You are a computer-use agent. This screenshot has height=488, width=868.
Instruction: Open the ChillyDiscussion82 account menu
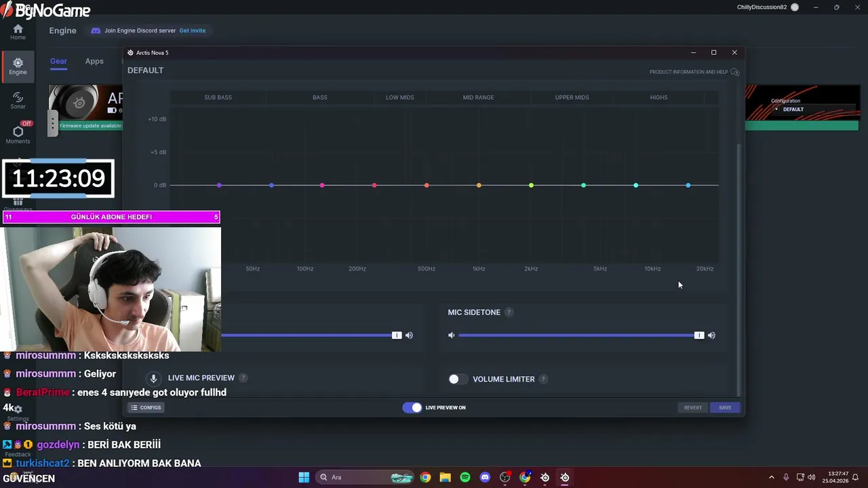coord(768,7)
